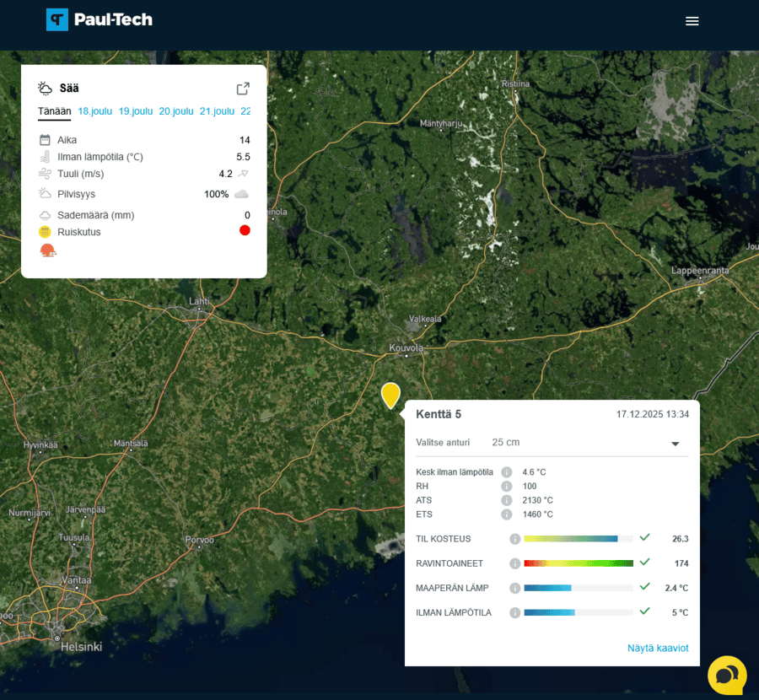759x700 pixels.
Task: Click the Kouvola city label on map
Action: [x=406, y=347]
